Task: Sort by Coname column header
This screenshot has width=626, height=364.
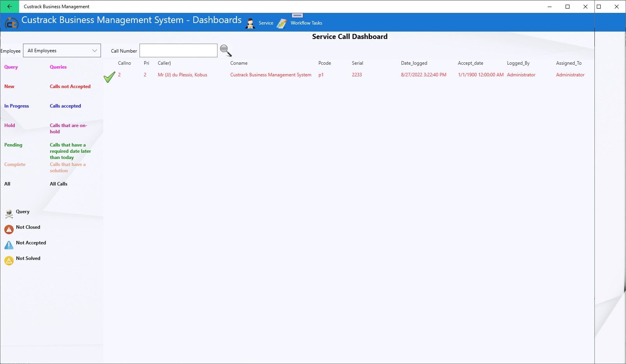Action: (x=239, y=63)
